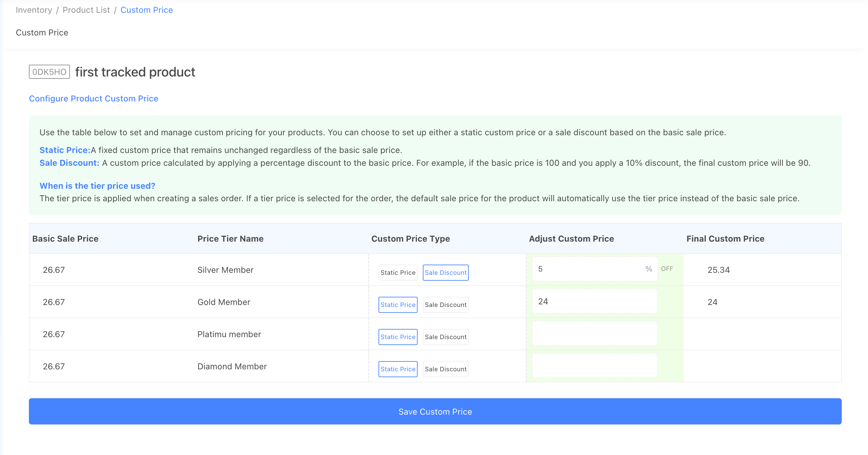Select Sale Discount for Platimu member tier
Viewport: 868px width, 455px height.
tap(445, 337)
